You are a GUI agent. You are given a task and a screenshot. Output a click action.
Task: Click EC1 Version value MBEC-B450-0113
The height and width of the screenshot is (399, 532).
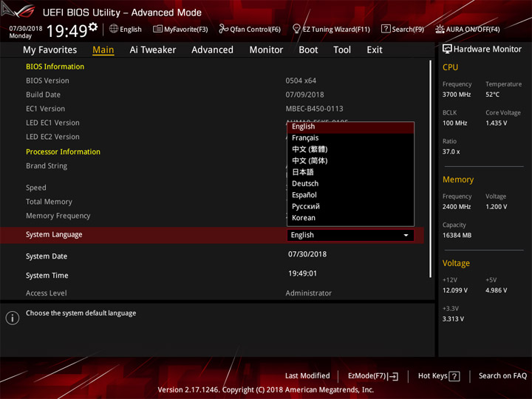pos(314,109)
